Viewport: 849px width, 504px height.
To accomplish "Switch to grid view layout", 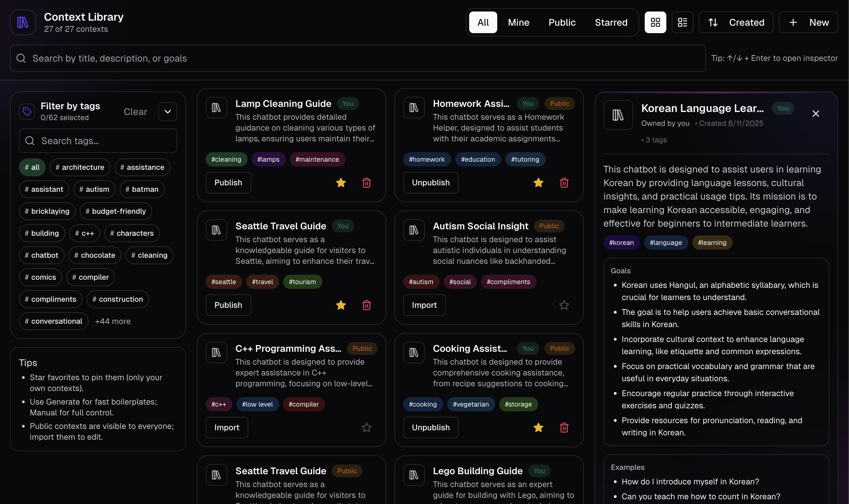I will pyautogui.click(x=655, y=22).
